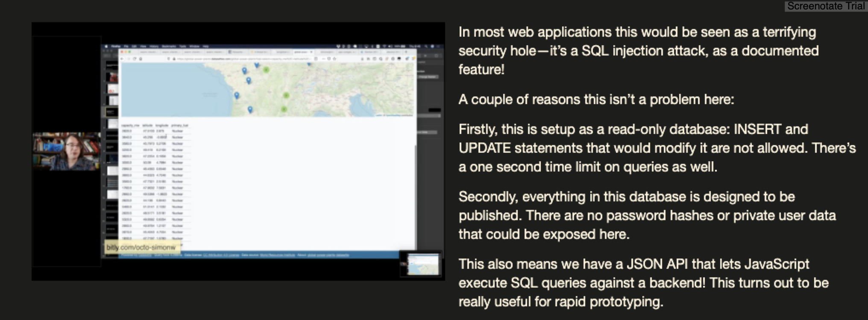Click the Apple menu icon

(x=106, y=46)
